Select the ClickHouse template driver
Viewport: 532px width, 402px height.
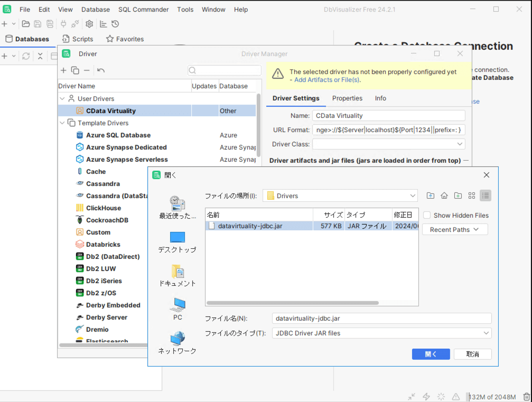[x=104, y=208]
